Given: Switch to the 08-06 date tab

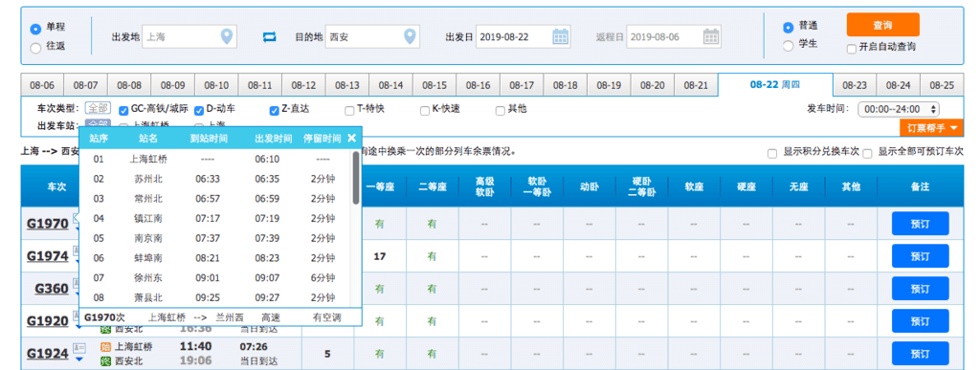Looking at the screenshot, I should pos(42,85).
